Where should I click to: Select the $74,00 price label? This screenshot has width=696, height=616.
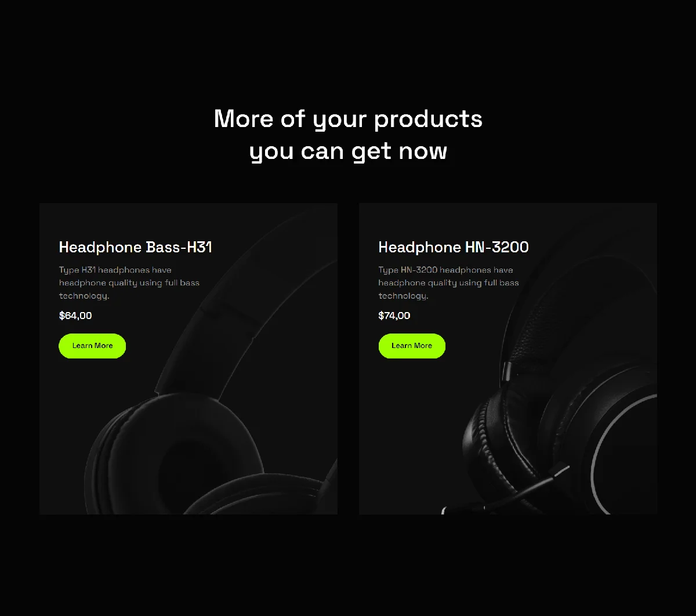(394, 316)
